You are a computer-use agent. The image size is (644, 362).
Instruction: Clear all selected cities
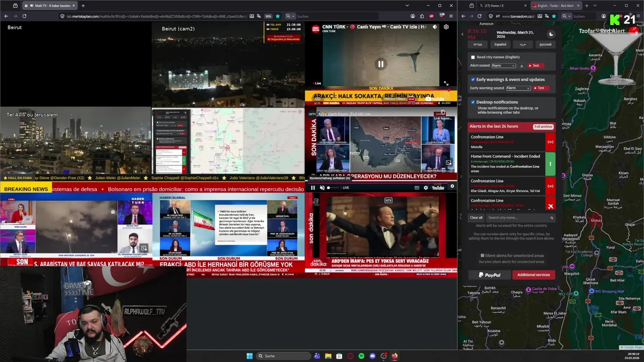(x=476, y=218)
